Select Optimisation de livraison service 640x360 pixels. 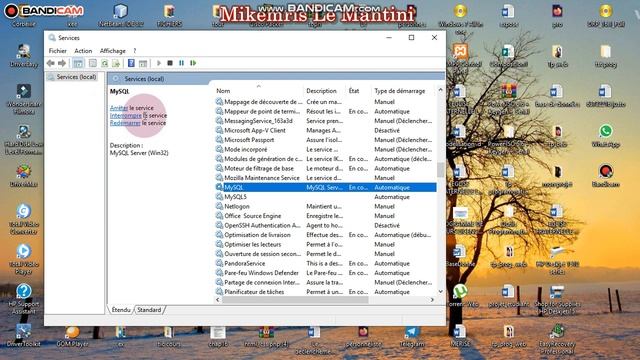[325, 235]
